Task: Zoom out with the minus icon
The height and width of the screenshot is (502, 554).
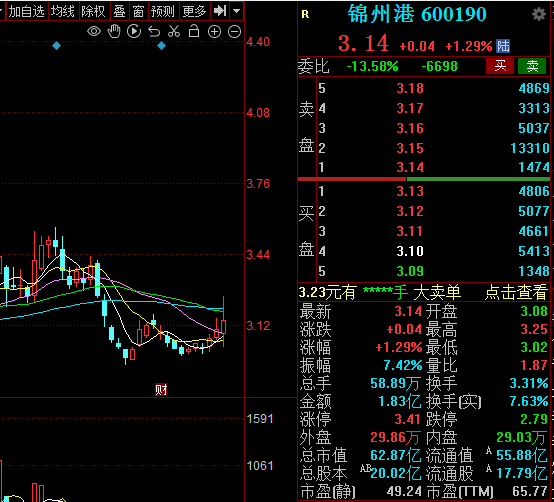Action: (x=234, y=32)
